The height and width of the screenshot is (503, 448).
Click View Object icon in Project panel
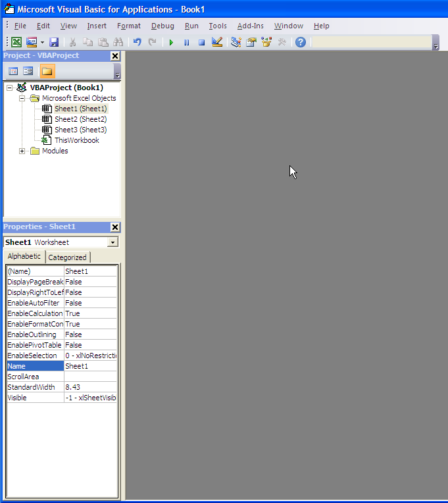click(x=28, y=71)
